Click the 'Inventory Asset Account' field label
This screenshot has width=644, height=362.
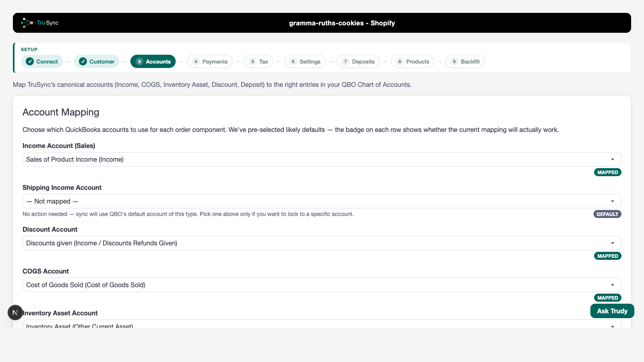point(60,313)
